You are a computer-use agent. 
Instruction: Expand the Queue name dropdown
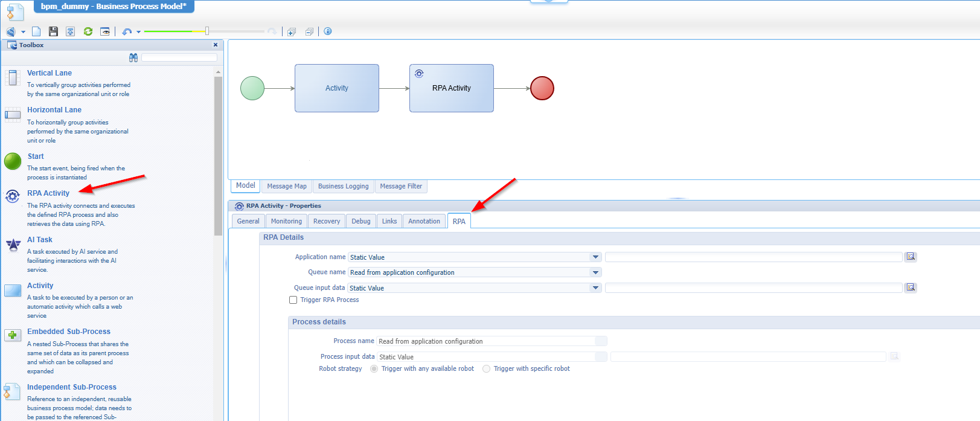click(x=595, y=272)
